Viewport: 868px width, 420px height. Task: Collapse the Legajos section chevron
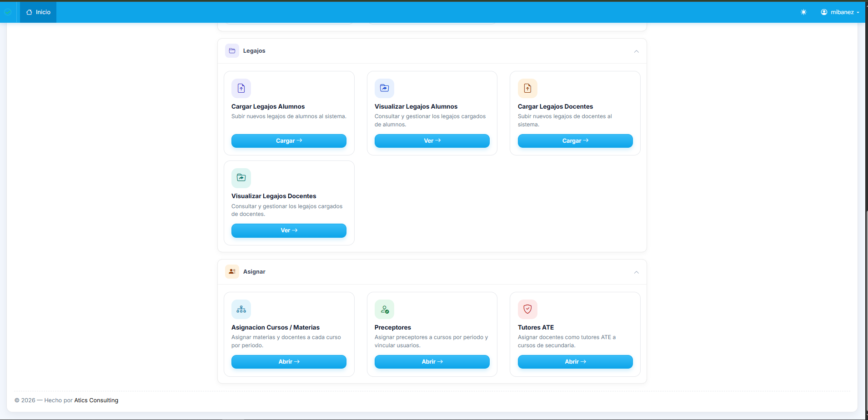tap(636, 51)
